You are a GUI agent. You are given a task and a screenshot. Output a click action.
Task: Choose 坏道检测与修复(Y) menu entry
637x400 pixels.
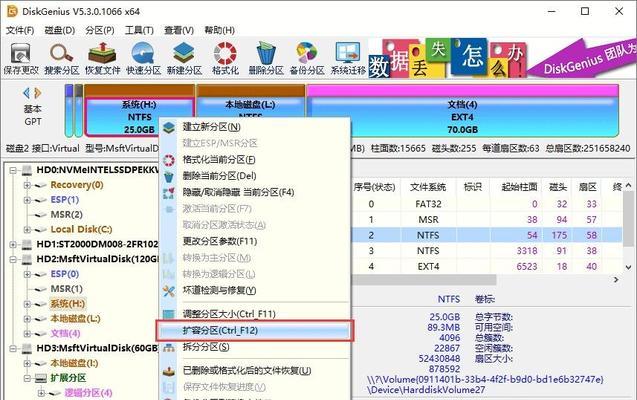pyautogui.click(x=255, y=290)
